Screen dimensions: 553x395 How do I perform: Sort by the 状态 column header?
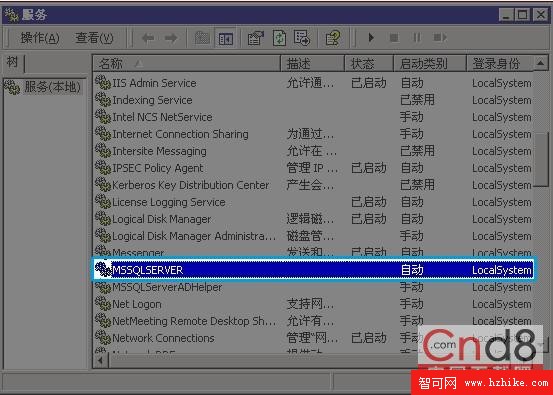(x=369, y=63)
